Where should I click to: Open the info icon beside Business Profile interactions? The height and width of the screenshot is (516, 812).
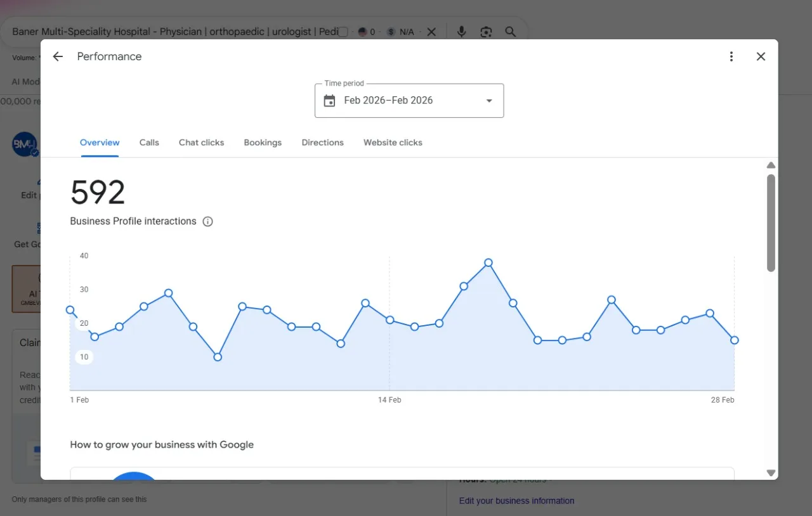[x=207, y=221]
